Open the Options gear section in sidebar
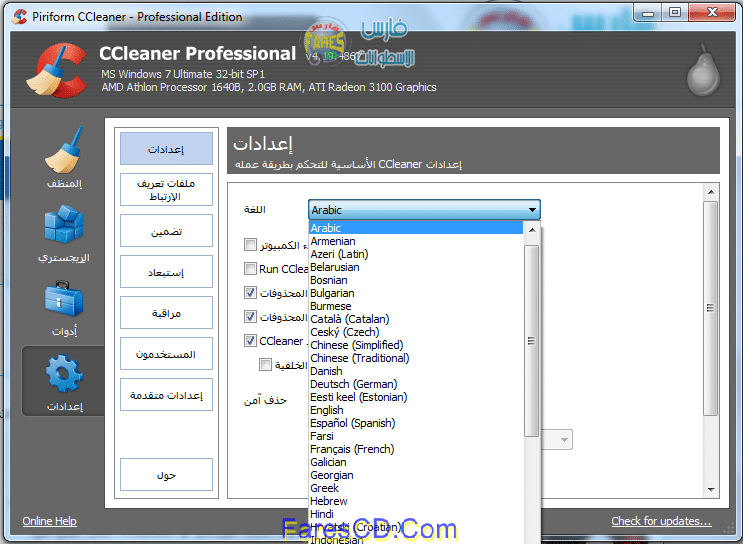The height and width of the screenshot is (544, 743). point(64,382)
